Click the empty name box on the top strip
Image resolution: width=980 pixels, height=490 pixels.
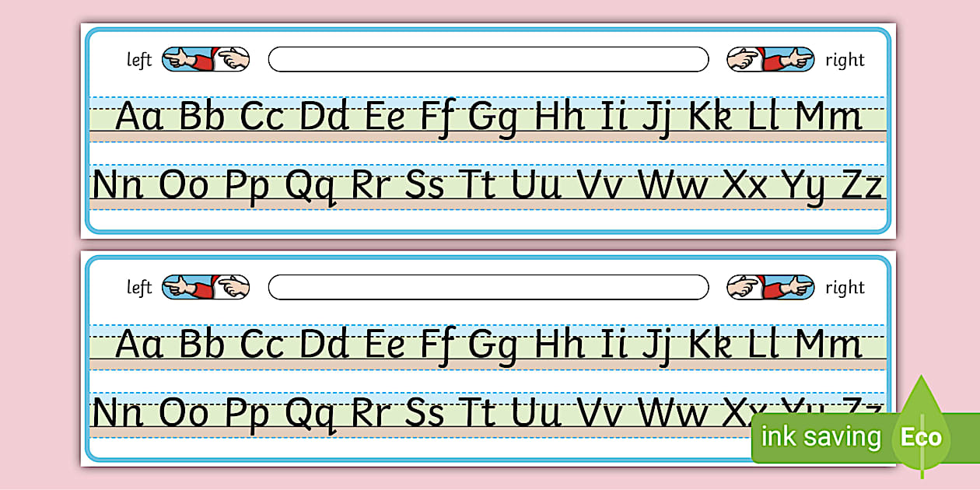pyautogui.click(x=488, y=59)
